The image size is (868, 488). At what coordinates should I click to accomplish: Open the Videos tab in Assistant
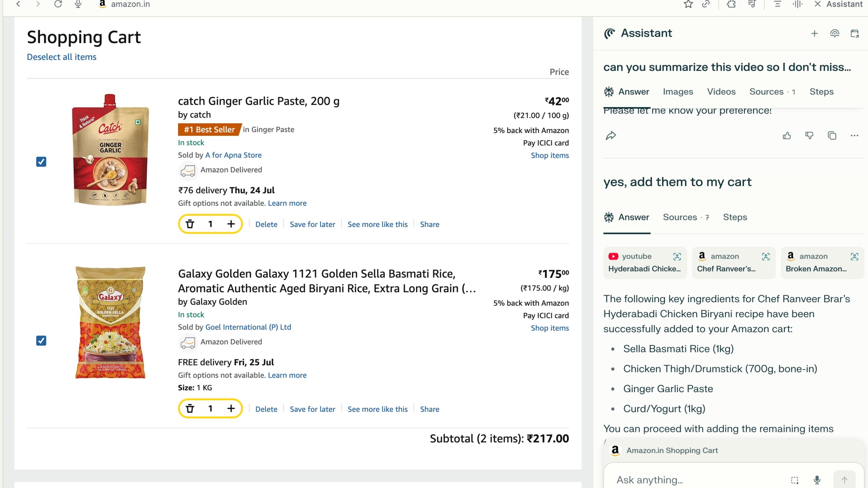721,92
